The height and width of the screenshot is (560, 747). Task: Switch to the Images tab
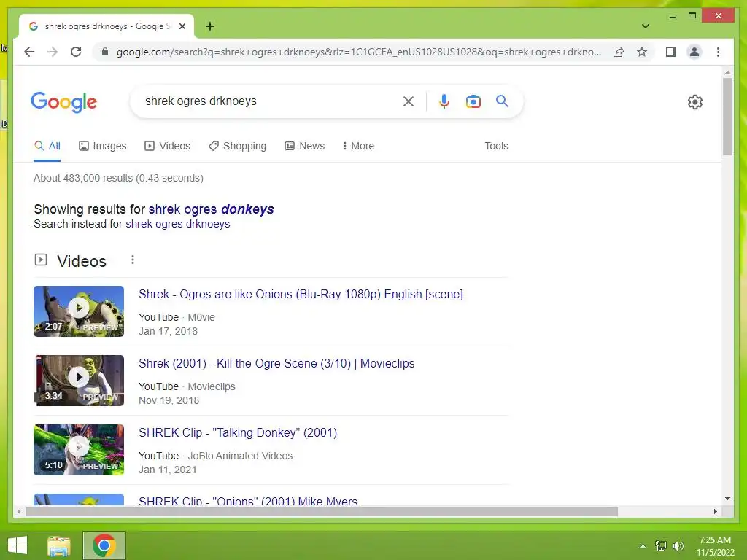click(102, 146)
